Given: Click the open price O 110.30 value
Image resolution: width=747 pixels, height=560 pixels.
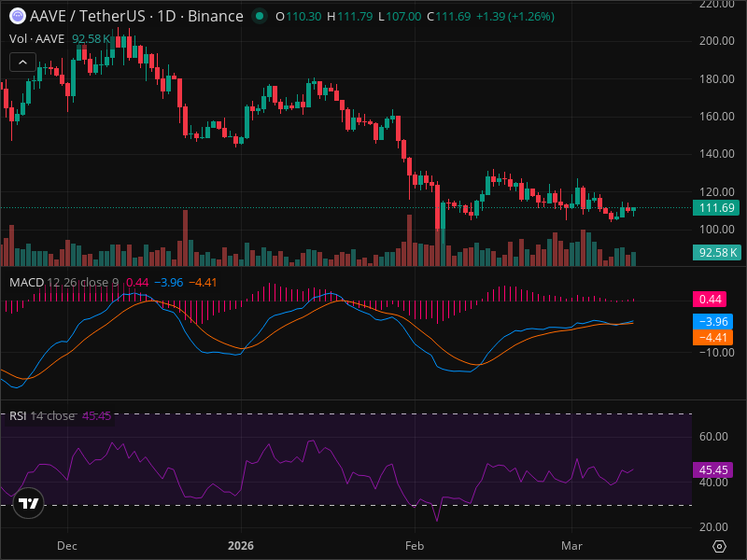Looking at the screenshot, I should [299, 17].
